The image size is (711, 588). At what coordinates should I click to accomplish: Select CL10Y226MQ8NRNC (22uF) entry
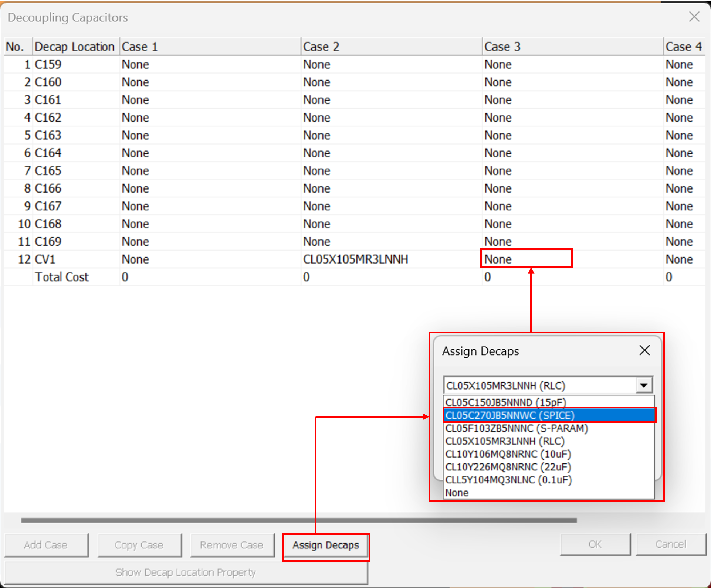pyautogui.click(x=508, y=467)
